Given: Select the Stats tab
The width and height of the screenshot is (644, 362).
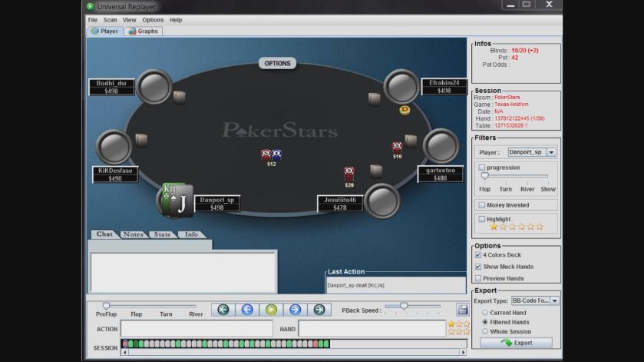Looking at the screenshot, I should (x=162, y=234).
